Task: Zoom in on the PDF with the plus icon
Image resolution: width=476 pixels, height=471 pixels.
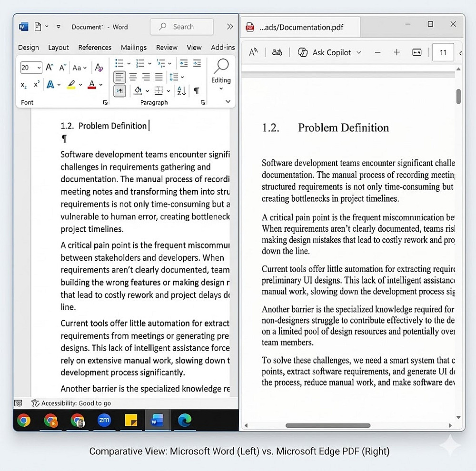Action: coord(397,52)
